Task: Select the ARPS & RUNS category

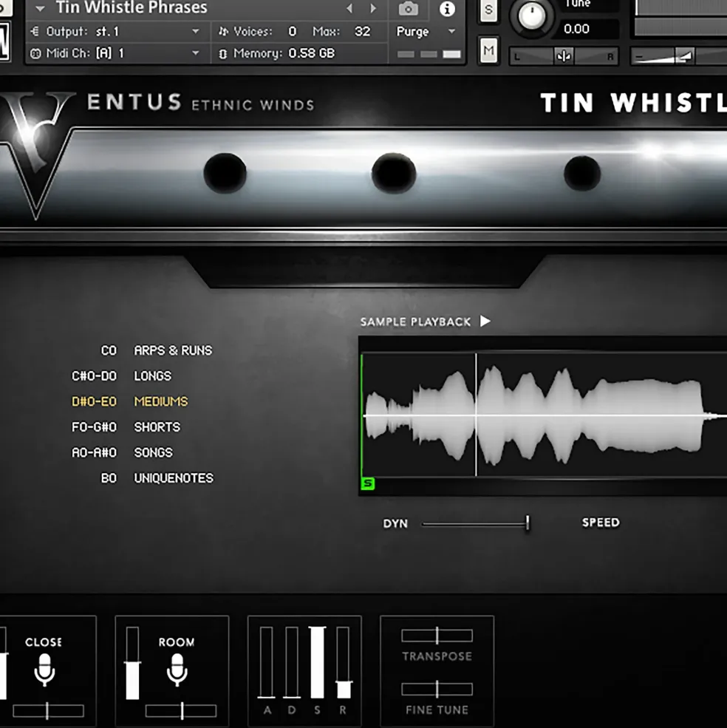Action: coord(173,350)
